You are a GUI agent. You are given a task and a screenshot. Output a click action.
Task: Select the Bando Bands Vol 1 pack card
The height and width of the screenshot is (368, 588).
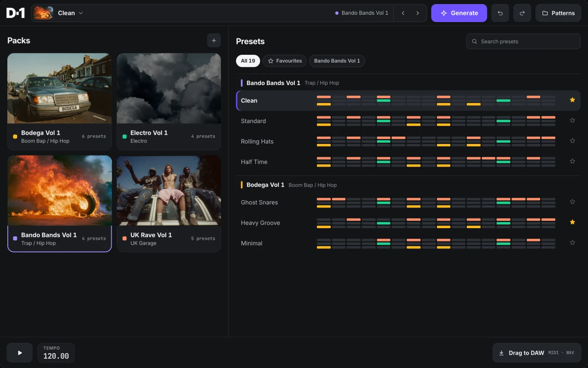click(x=60, y=204)
